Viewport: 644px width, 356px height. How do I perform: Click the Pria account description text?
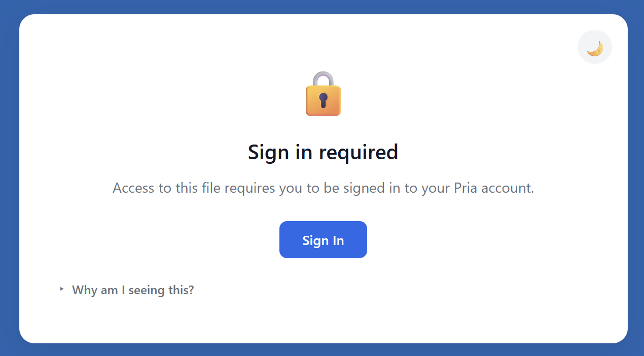click(x=323, y=188)
